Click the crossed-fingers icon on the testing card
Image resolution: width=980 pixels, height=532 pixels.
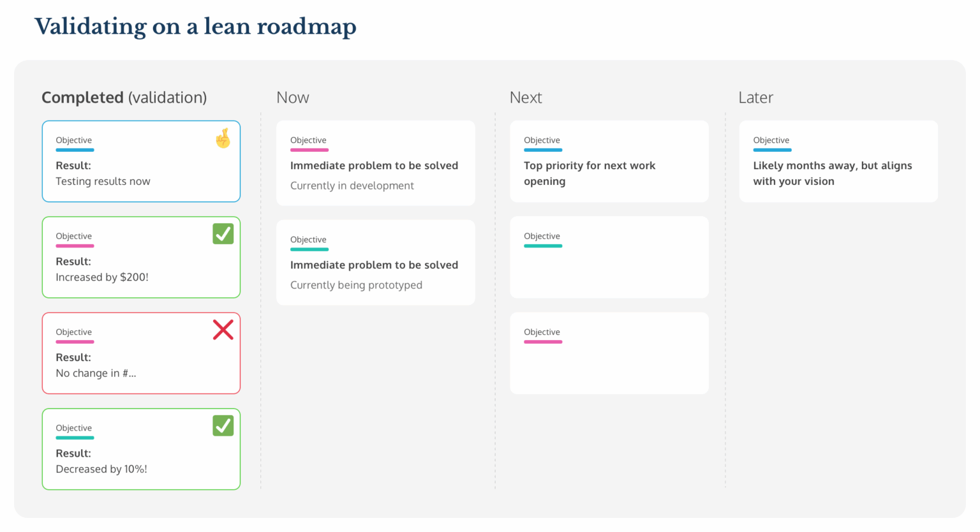(223, 138)
